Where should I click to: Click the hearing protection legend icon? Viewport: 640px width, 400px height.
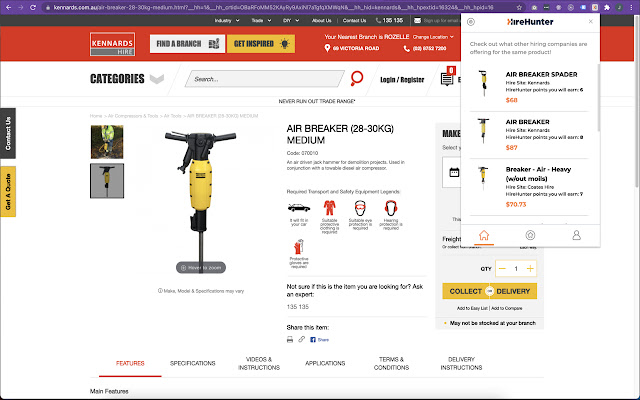391,208
